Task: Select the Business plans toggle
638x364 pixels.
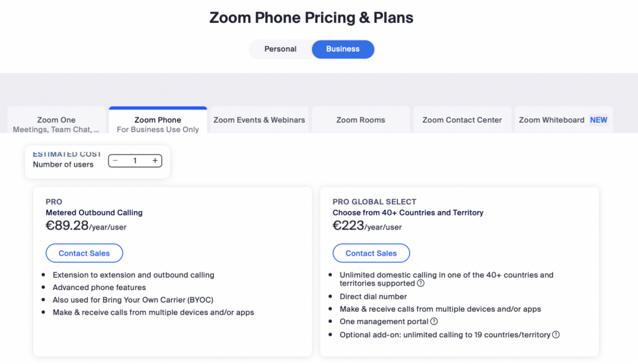Action: click(343, 49)
